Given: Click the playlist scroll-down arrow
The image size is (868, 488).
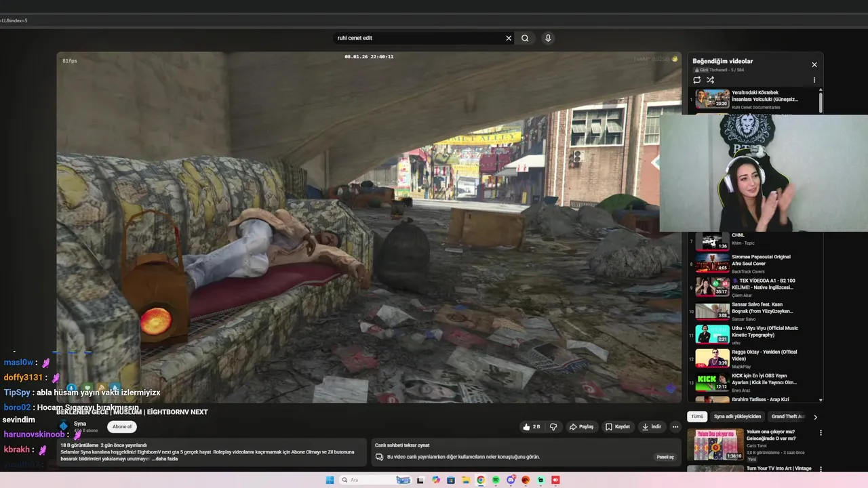Looking at the screenshot, I should click(x=821, y=400).
